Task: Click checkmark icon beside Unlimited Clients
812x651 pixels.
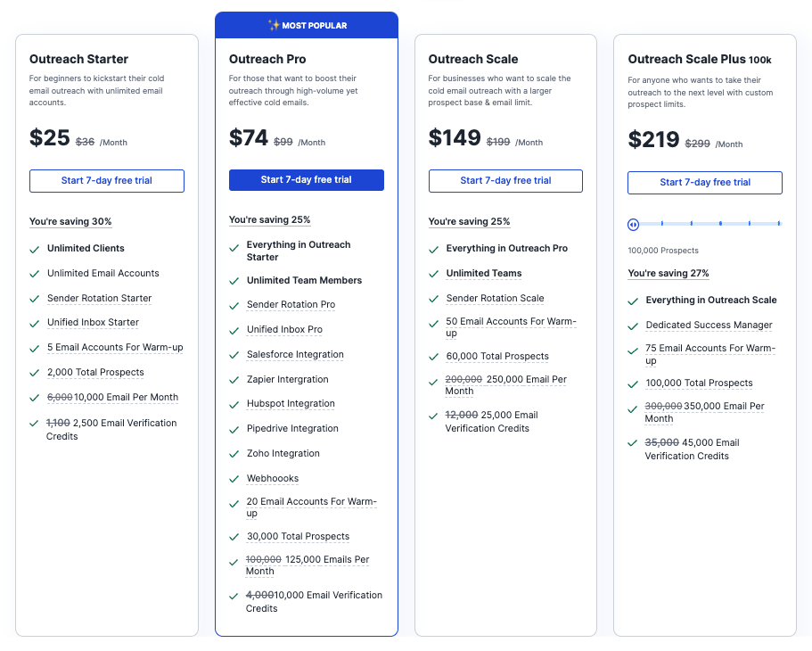Action: click(35, 249)
